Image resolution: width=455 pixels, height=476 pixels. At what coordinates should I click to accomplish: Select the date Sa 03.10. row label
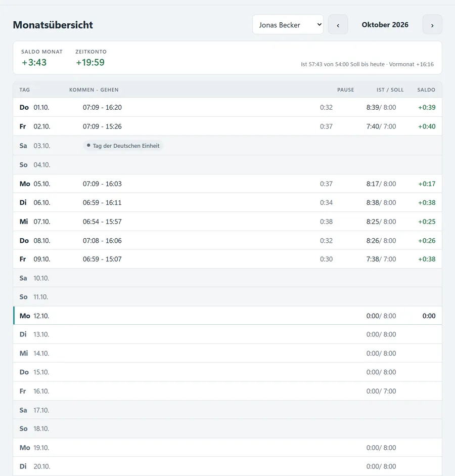point(35,146)
